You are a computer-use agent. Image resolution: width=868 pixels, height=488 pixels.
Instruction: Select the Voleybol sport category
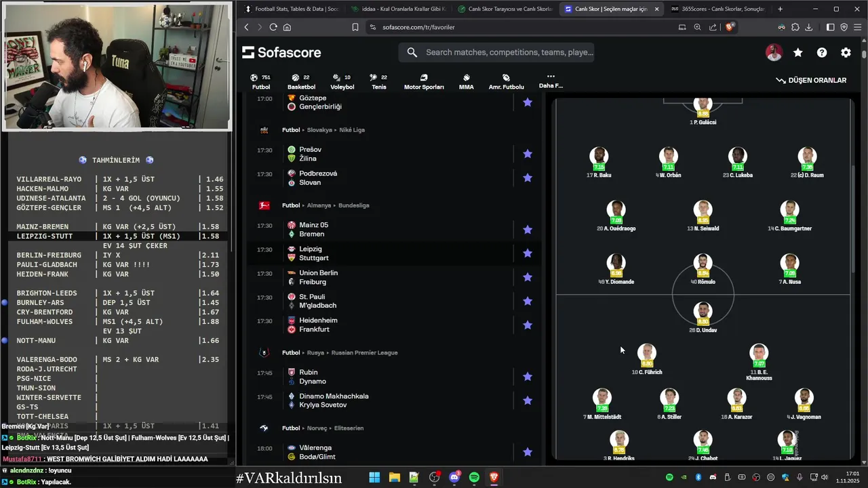pyautogui.click(x=342, y=82)
